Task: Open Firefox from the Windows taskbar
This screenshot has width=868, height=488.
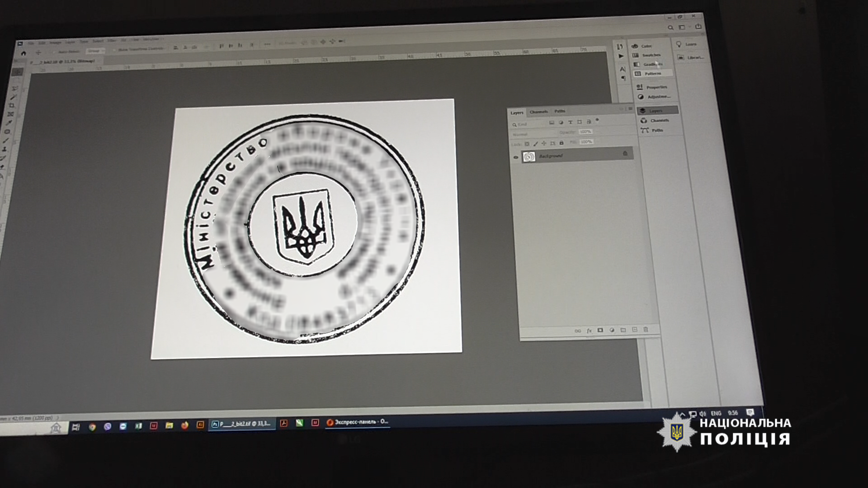Action: pyautogui.click(x=184, y=425)
